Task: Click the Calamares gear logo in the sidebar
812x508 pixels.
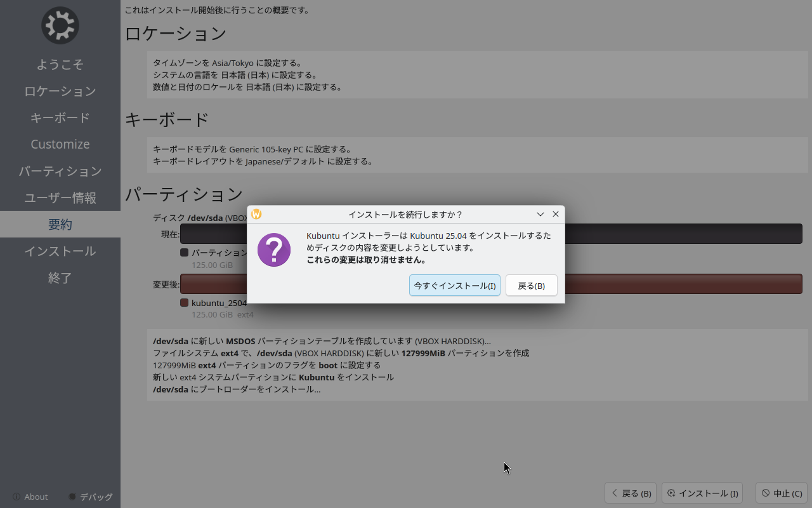Action: tap(60, 25)
